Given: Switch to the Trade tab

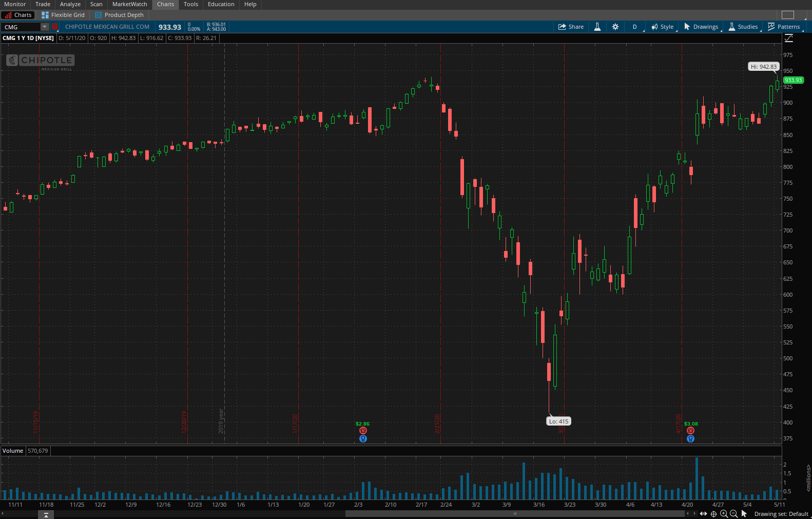Looking at the screenshot, I should [x=43, y=4].
